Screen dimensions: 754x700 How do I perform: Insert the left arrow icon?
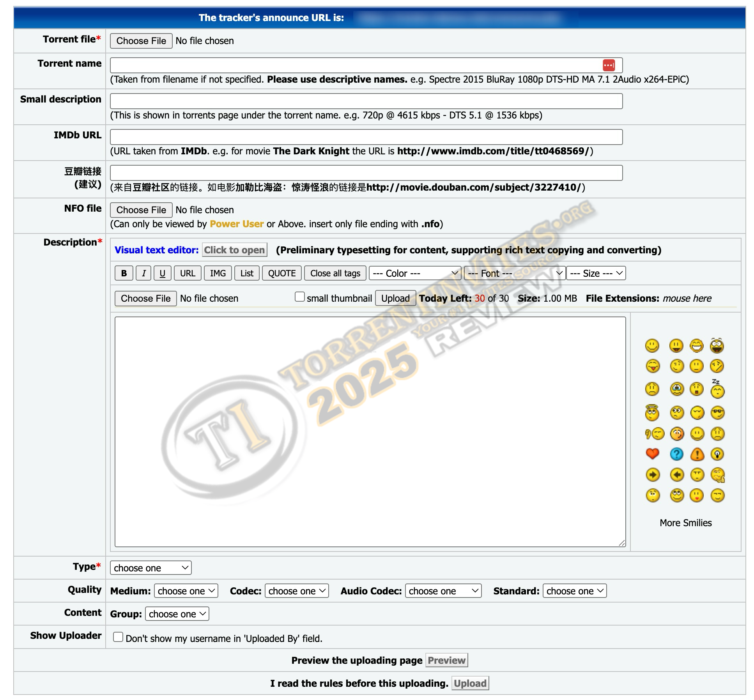coord(677,475)
